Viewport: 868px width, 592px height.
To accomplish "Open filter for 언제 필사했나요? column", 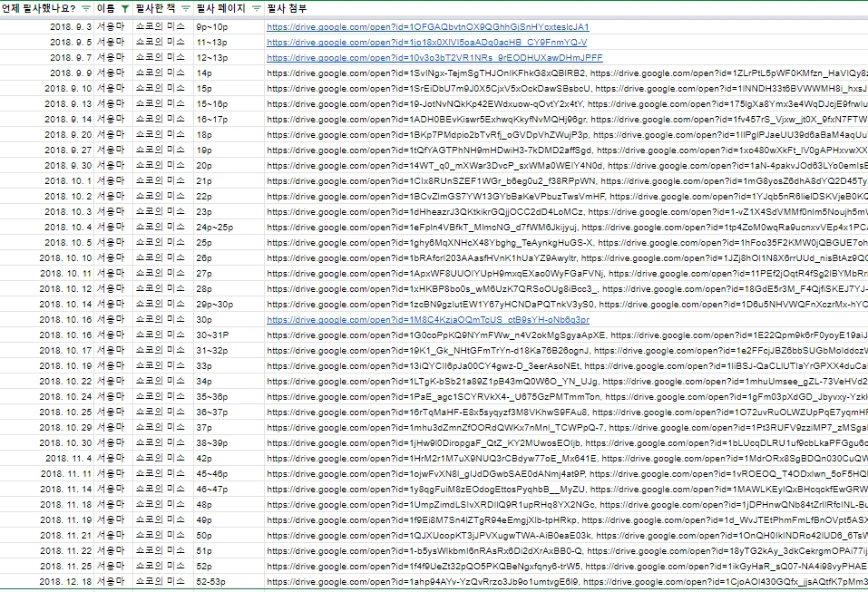I will click(x=86, y=8).
